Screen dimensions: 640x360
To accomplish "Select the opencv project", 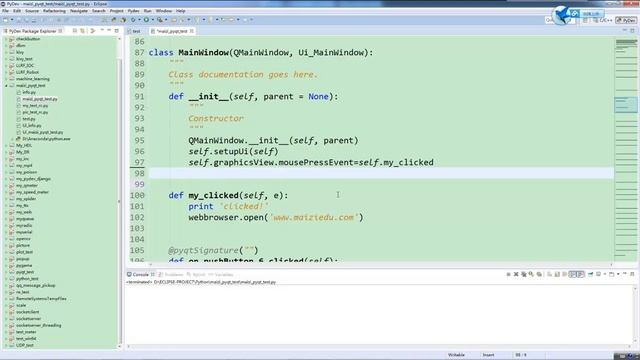I will coord(23,239).
